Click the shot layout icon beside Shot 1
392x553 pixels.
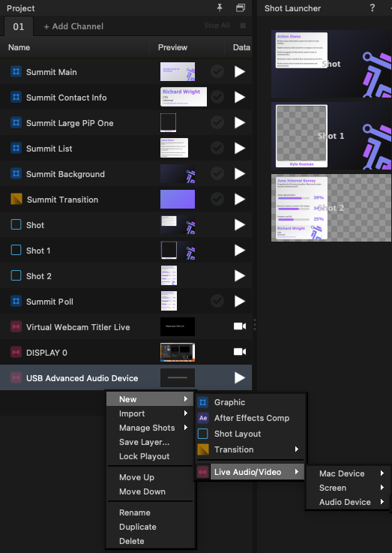[x=16, y=250]
